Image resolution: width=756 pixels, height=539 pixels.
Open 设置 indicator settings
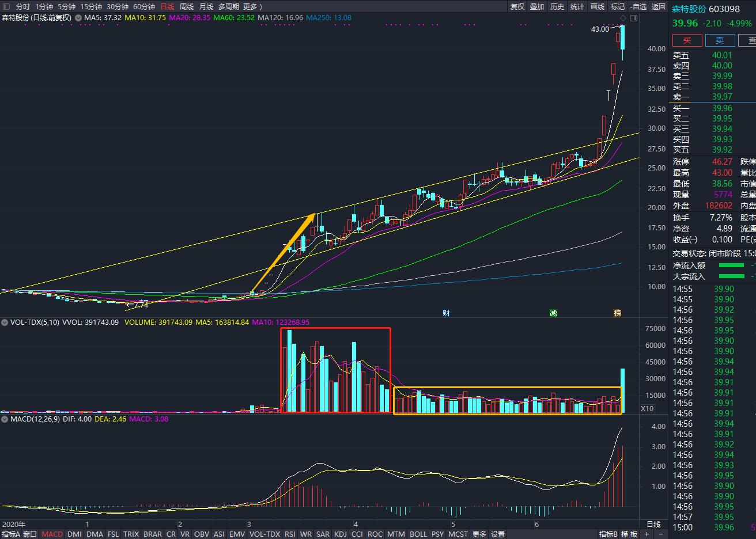point(498,534)
